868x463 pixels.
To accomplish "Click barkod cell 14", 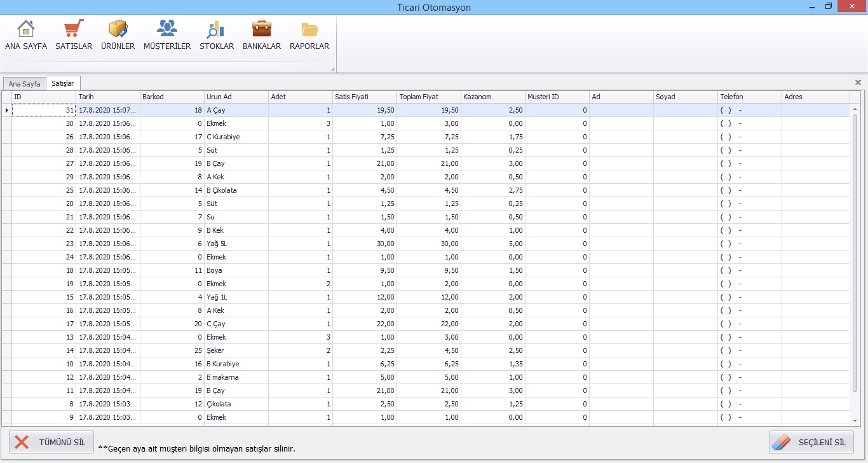I will click(x=172, y=190).
